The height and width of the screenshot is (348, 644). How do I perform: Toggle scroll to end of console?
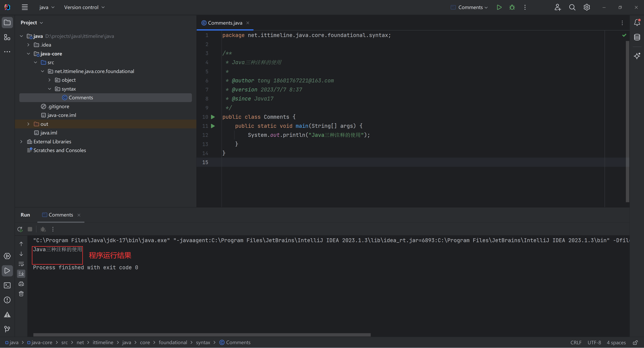21,274
